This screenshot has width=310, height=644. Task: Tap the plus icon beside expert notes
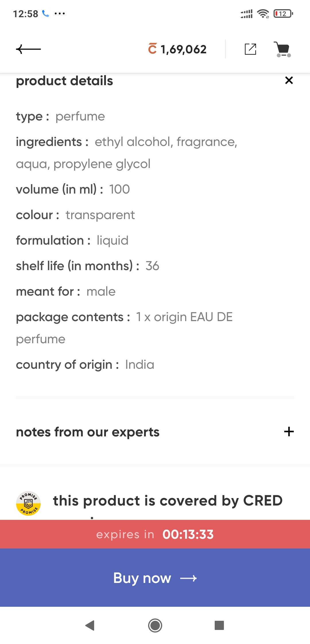point(289,432)
